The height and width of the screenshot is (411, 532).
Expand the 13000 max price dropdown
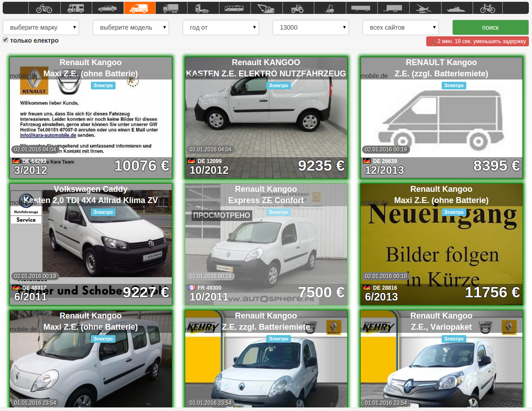311,27
